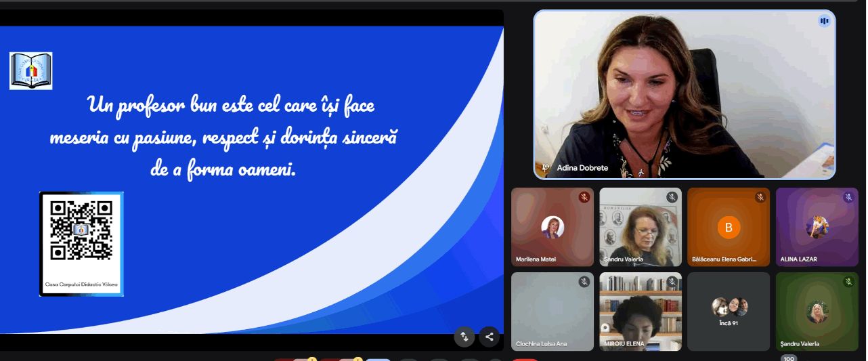Click muted mic icon on ALINA LAZAR tile
This screenshot has width=868, height=361.
(848, 197)
